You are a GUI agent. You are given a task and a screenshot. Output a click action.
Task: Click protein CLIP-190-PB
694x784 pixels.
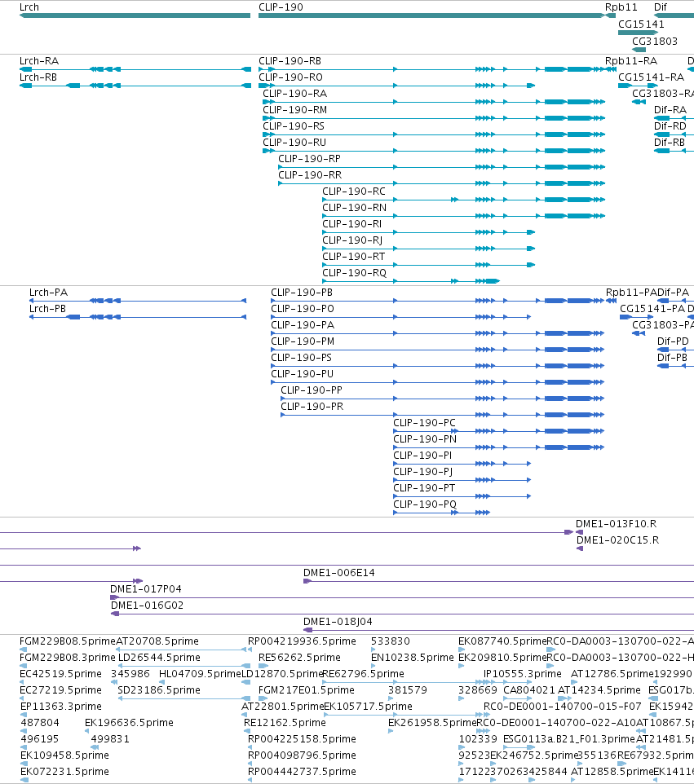pos(302,293)
